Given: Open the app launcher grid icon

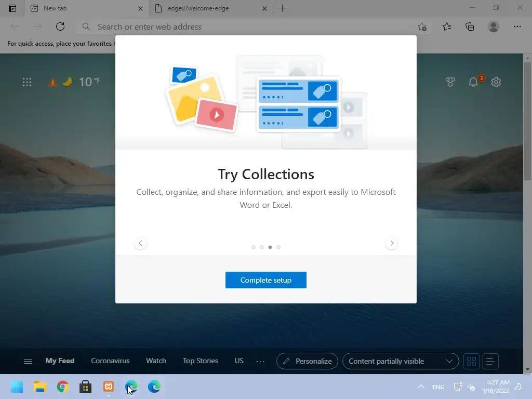Looking at the screenshot, I should point(27,82).
